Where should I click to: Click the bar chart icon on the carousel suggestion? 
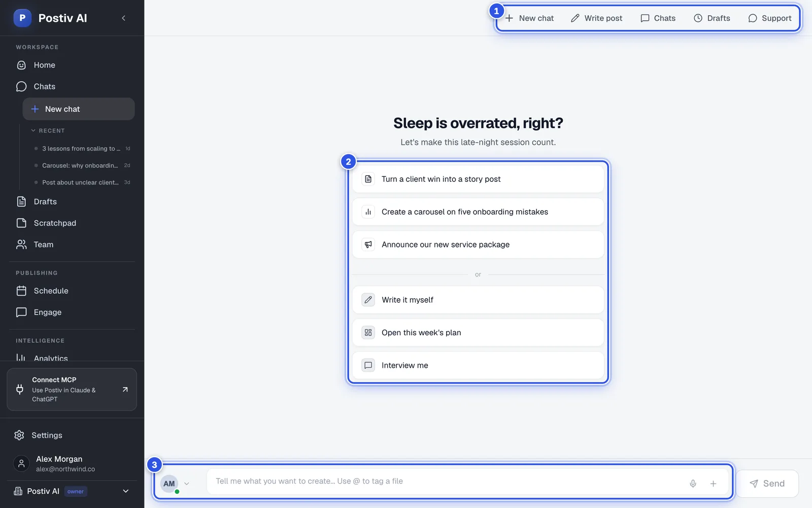(x=368, y=212)
